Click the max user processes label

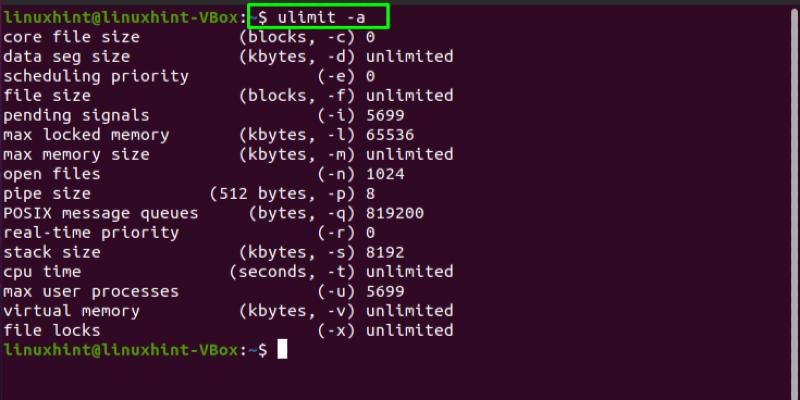pyautogui.click(x=91, y=291)
